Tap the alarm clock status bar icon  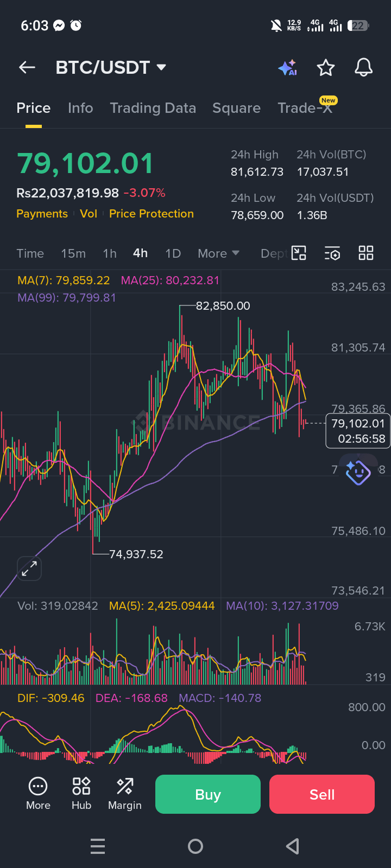pos(76,25)
